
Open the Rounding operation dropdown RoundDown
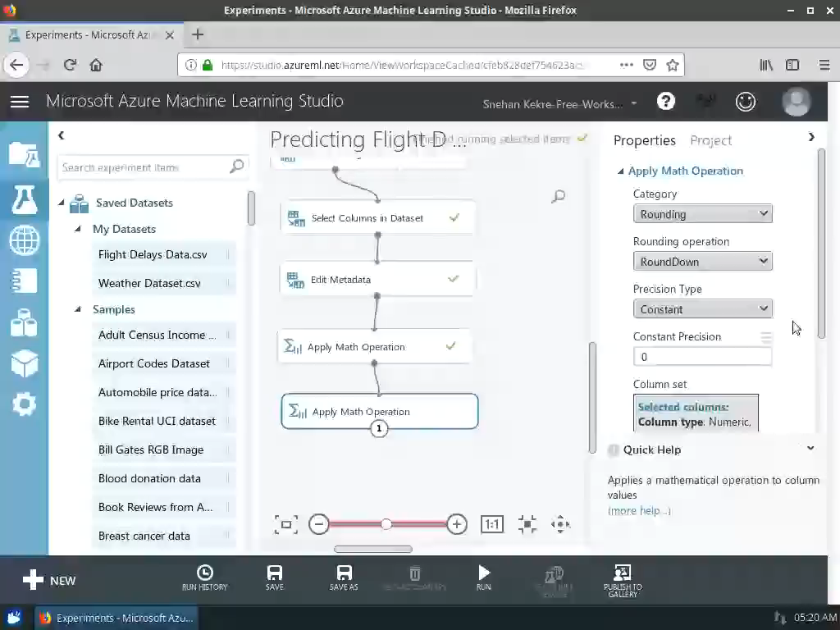[702, 262]
